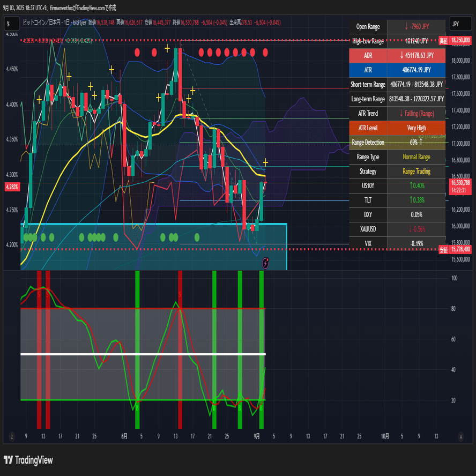
Task: Click the 9月 time axis label
Action: [x=257, y=436]
